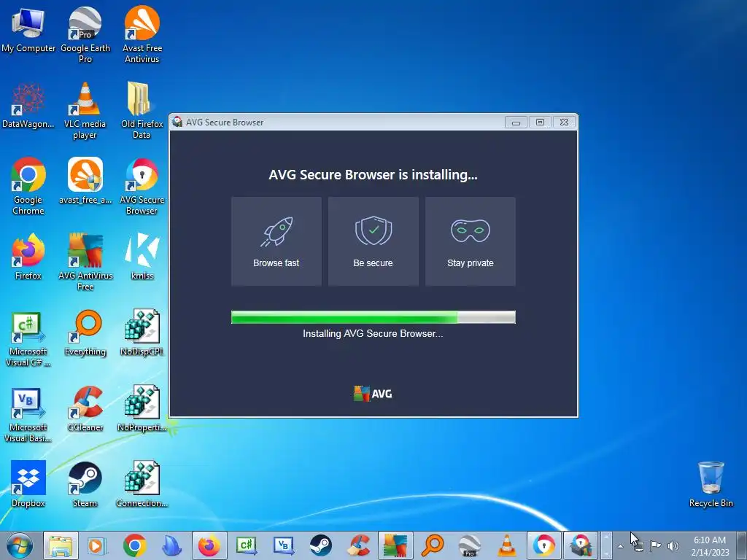Select the Connection... registry file

pyautogui.click(x=142, y=484)
